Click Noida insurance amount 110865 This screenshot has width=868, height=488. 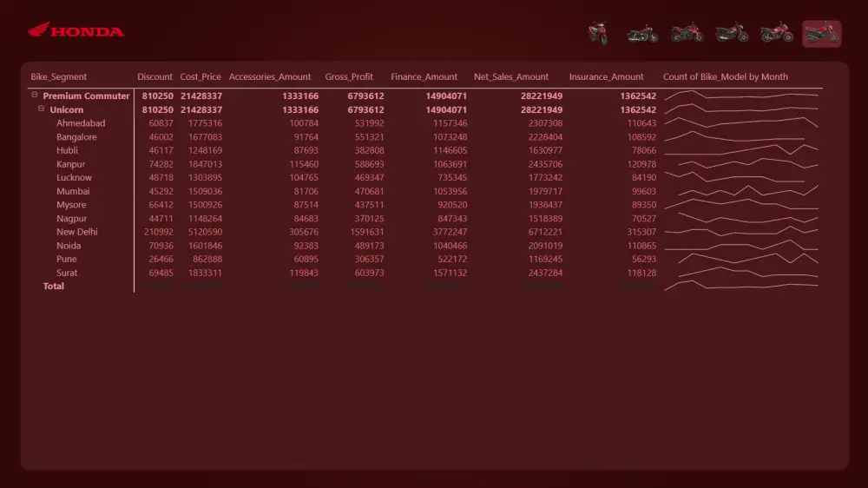pos(641,246)
